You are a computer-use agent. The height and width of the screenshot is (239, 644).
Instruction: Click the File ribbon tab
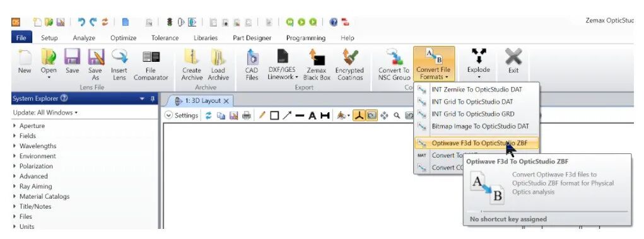(21, 38)
